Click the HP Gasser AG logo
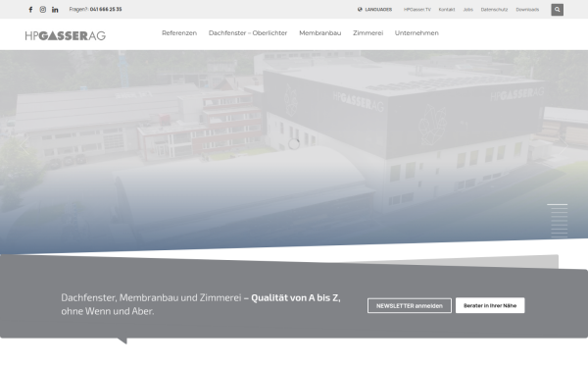Viewport: 588px width, 368px height. (66, 35)
